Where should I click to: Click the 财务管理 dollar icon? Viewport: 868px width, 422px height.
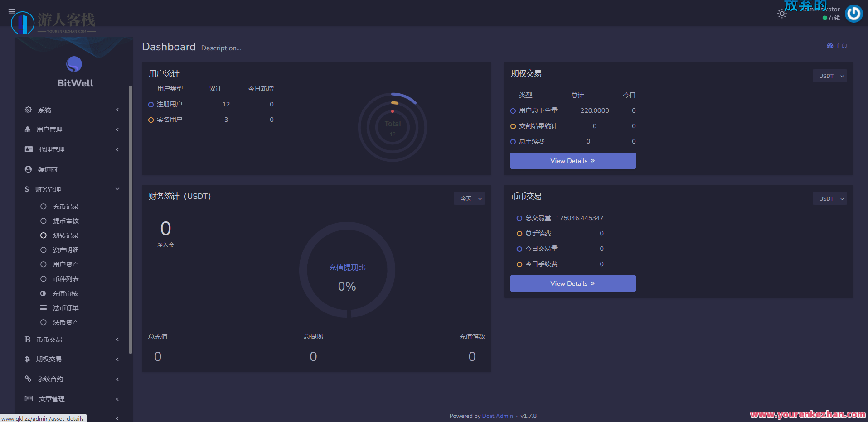[28, 189]
